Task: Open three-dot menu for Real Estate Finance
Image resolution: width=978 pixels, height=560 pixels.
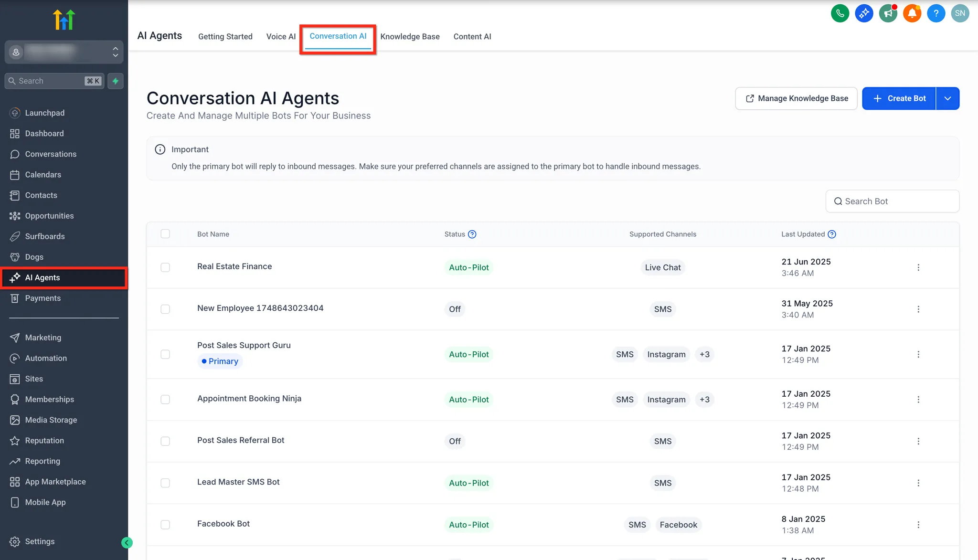Action: coord(918,267)
